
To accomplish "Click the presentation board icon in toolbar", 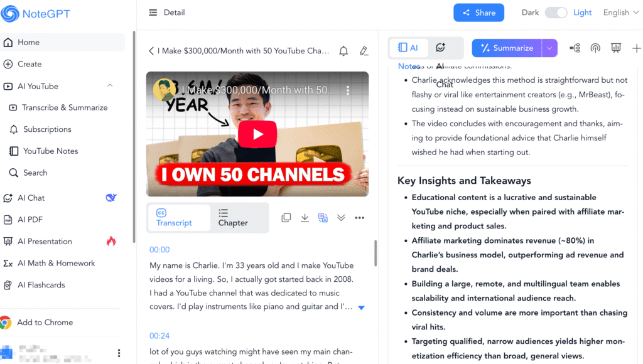I will tap(616, 48).
